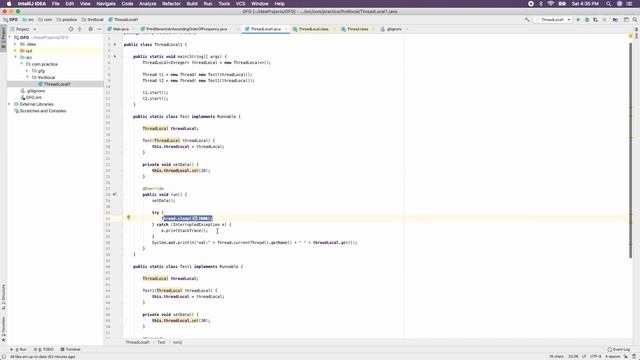640x360 pixels.
Task: Click the tool window quick access icon bottom left
Action: tap(3, 356)
